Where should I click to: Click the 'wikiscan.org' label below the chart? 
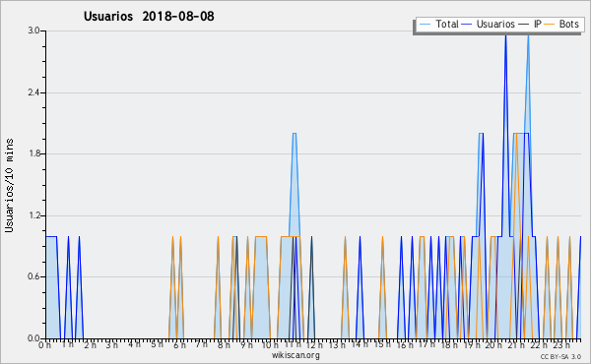[x=295, y=355]
